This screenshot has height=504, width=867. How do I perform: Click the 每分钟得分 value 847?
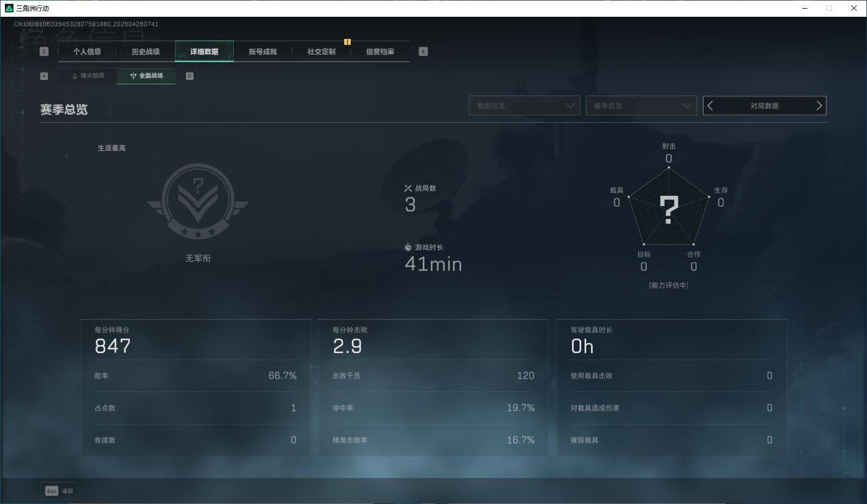(x=113, y=346)
